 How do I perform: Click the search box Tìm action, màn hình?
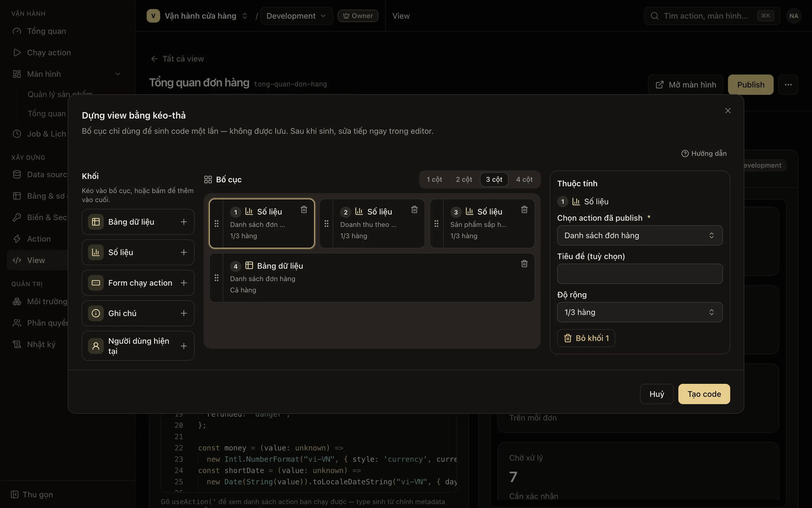712,16
